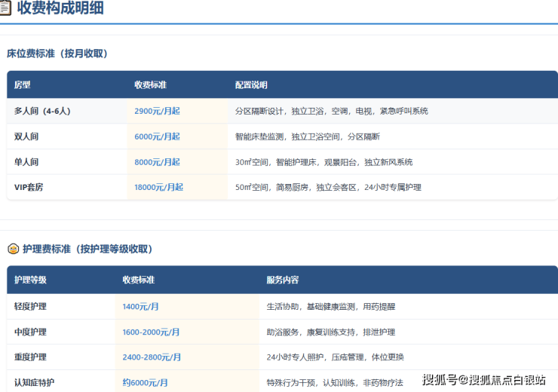Screen dimensions: 558x392
Task: Click the face icon beside 护理费标准
Action: [x=13, y=249]
